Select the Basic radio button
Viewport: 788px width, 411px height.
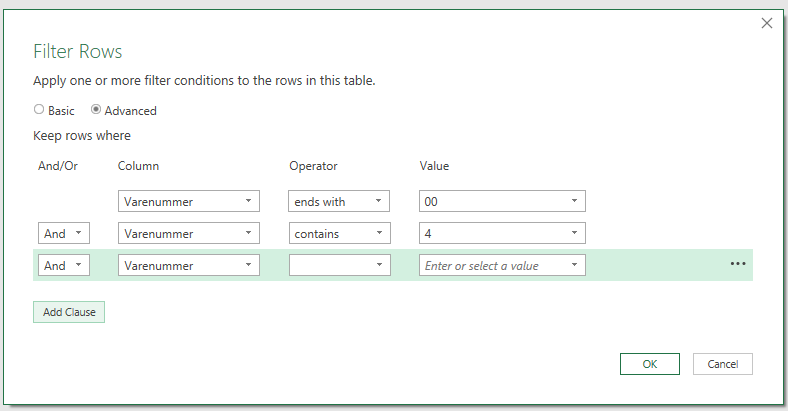point(39,109)
